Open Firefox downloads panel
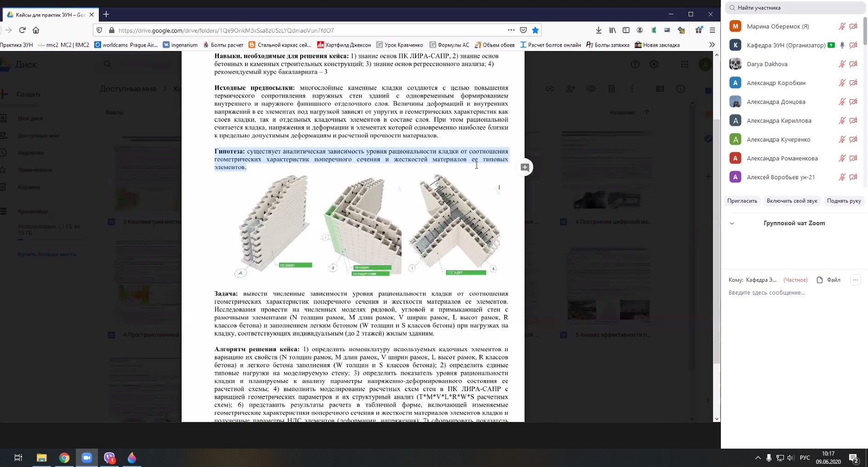Screen dimensions: 868x467 coord(599,30)
